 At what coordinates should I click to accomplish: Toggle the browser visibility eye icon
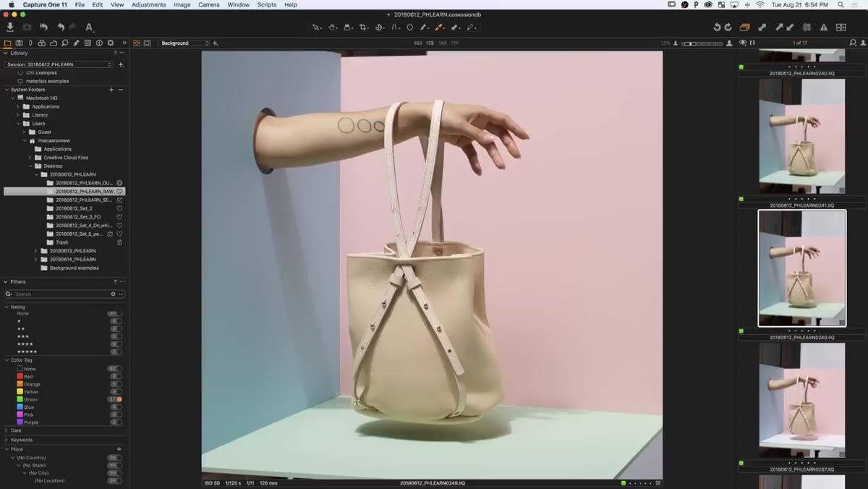[x=743, y=43]
